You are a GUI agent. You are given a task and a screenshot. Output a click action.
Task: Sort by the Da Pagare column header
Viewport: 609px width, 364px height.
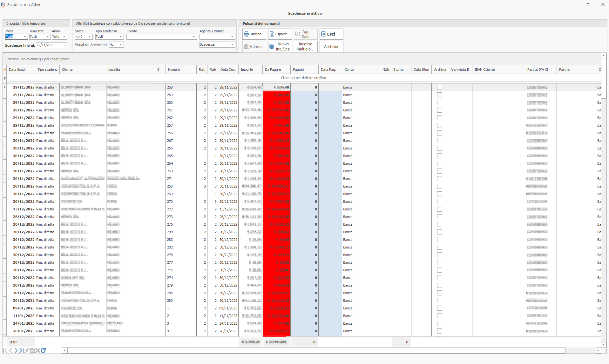(x=276, y=69)
